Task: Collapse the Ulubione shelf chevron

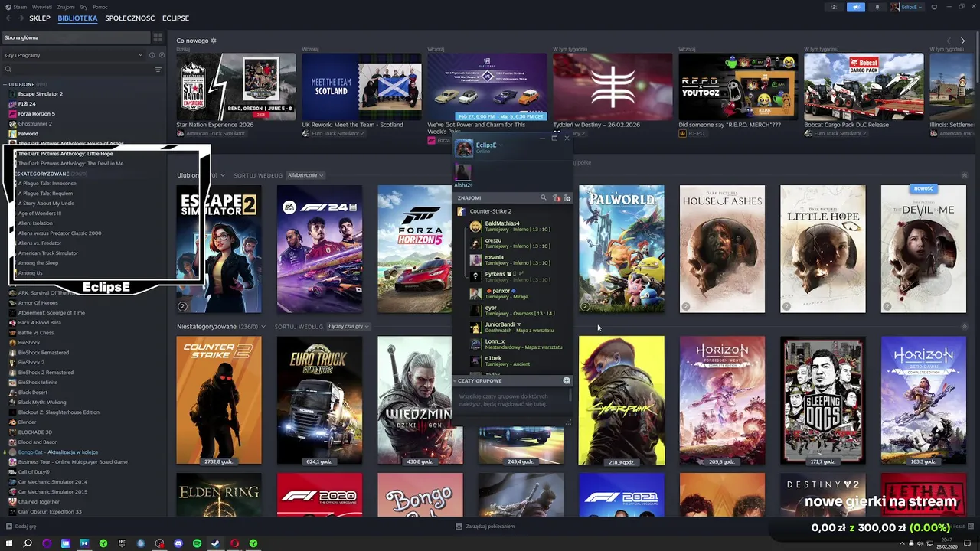Action: pos(964,175)
